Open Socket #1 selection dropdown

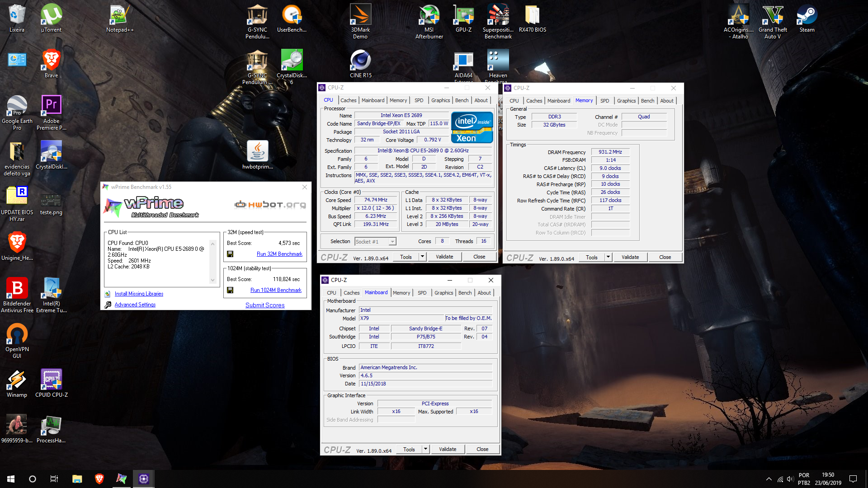tap(375, 242)
